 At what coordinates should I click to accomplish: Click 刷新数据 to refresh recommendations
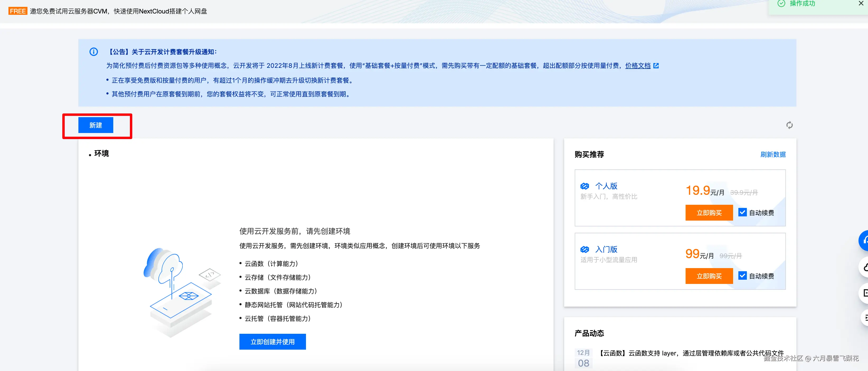(773, 155)
